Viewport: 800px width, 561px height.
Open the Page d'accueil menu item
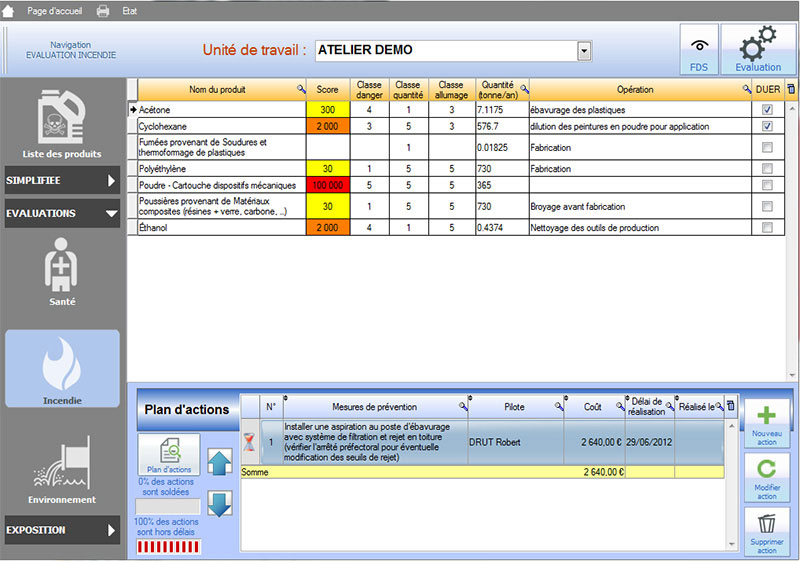point(54,11)
